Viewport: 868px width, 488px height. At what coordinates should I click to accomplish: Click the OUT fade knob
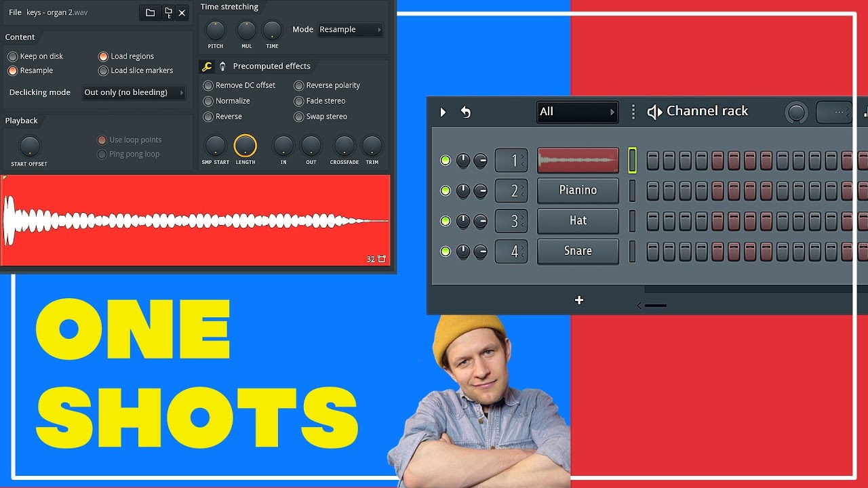click(311, 146)
